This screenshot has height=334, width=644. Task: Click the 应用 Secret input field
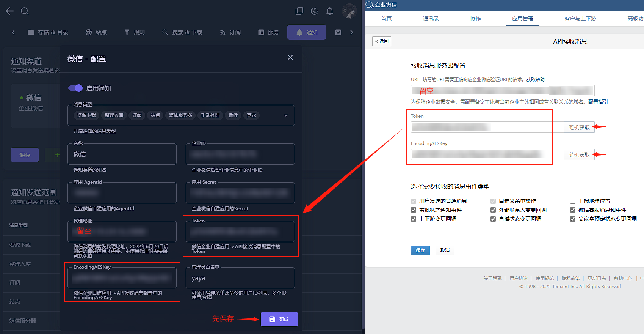coord(240,193)
